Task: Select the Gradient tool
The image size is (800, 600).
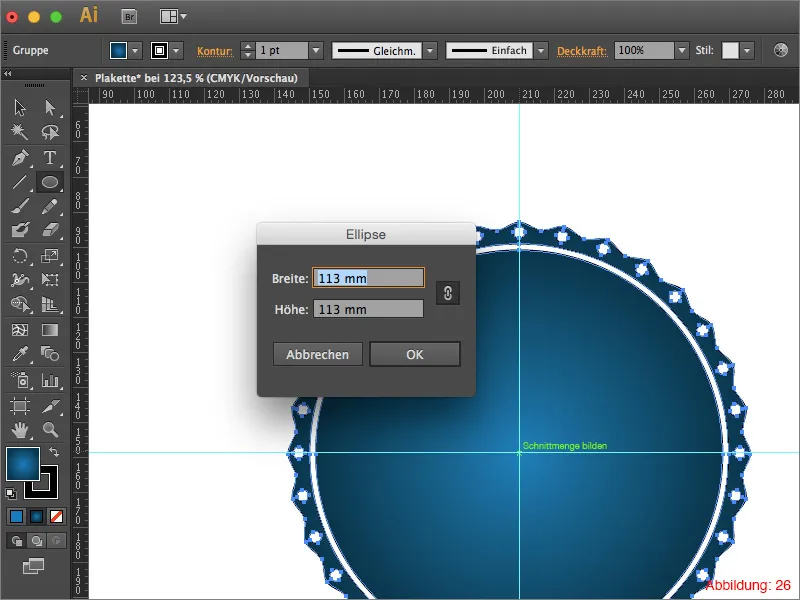Action: click(49, 330)
